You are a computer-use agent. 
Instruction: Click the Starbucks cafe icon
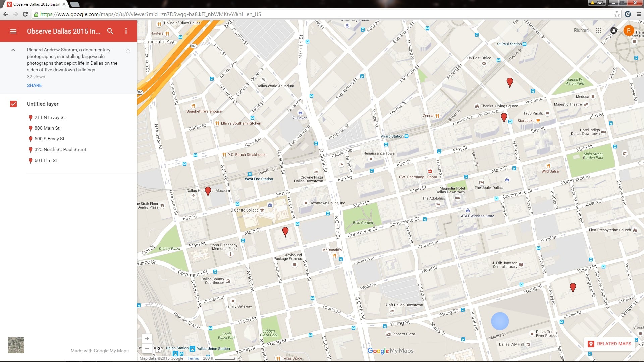tap(538, 121)
